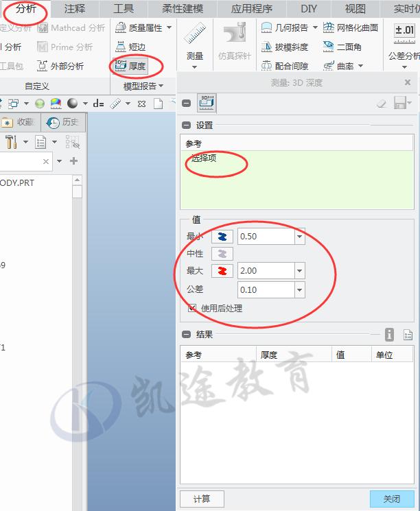Run the 拔模斜度 draft analysis
This screenshot has height=511, width=420.
[x=285, y=47]
